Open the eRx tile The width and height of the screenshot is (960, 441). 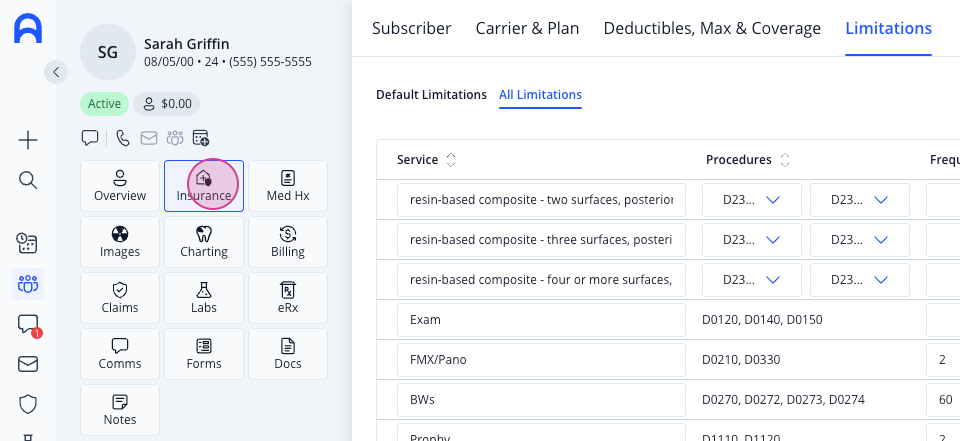[x=288, y=298]
